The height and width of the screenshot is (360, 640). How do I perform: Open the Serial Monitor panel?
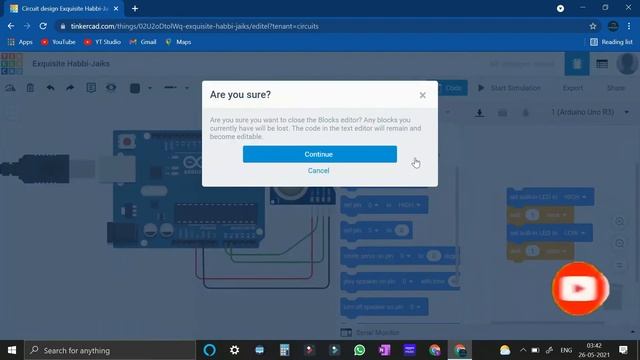(x=370, y=333)
